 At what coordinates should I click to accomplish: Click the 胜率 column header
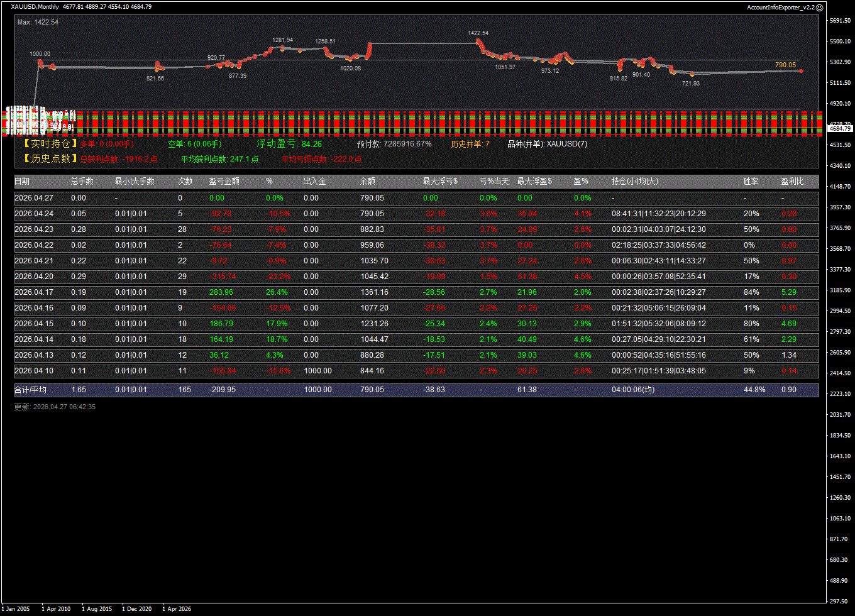[x=751, y=182]
